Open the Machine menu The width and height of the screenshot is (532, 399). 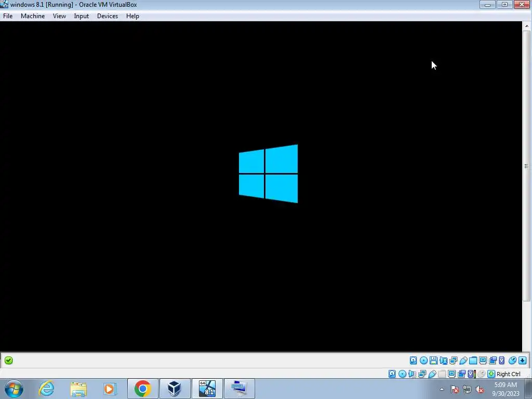[x=33, y=16]
